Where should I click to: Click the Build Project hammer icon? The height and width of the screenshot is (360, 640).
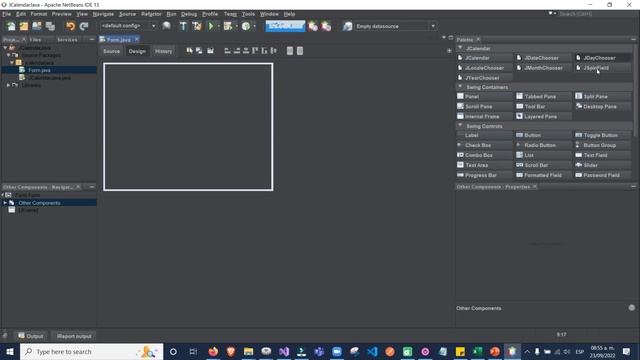(183, 26)
